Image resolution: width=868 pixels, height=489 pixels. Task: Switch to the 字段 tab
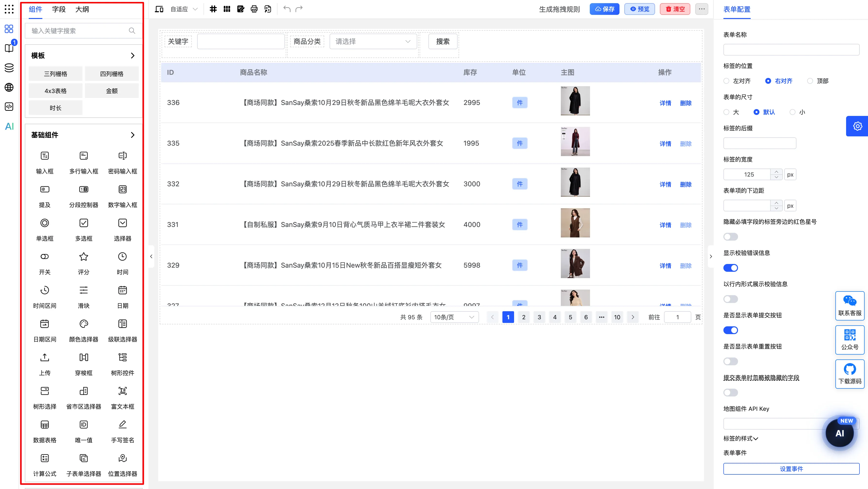(59, 9)
